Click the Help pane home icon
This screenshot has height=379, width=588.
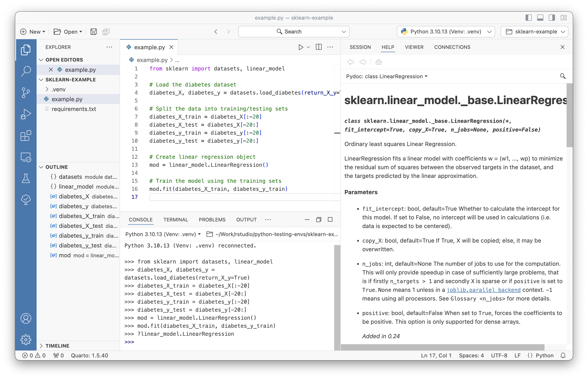pyautogui.click(x=379, y=62)
